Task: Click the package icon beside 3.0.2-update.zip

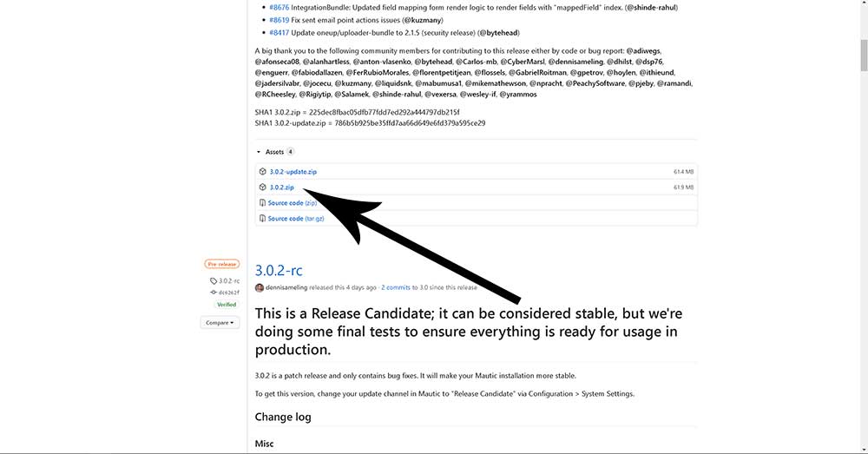Action: click(x=262, y=172)
